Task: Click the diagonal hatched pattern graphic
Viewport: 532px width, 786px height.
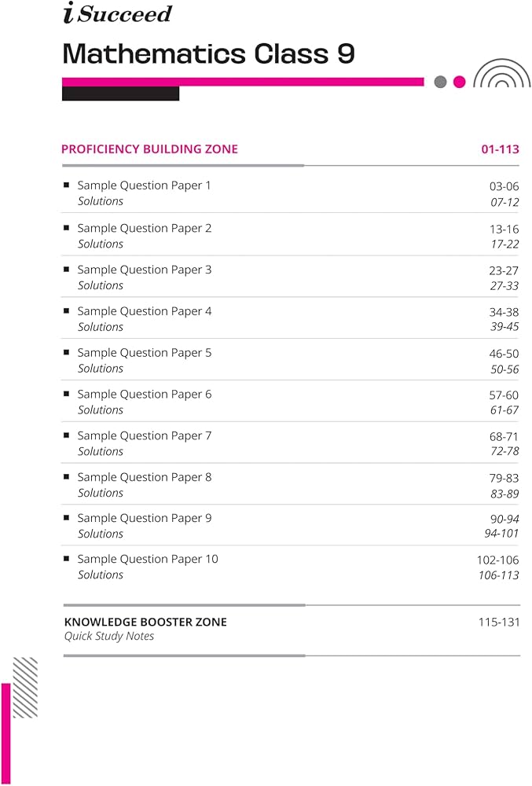Action: (25, 687)
